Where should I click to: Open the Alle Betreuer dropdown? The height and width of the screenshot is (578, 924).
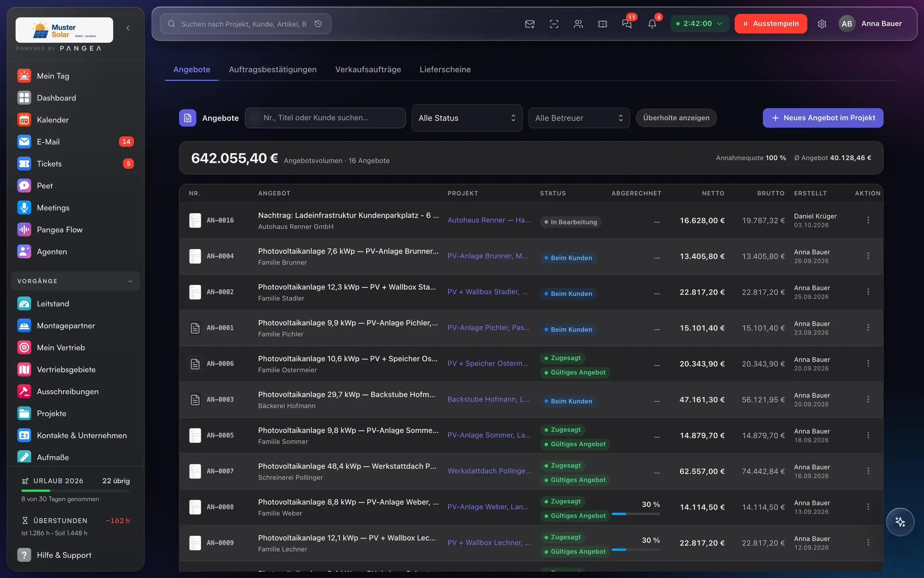pyautogui.click(x=579, y=118)
